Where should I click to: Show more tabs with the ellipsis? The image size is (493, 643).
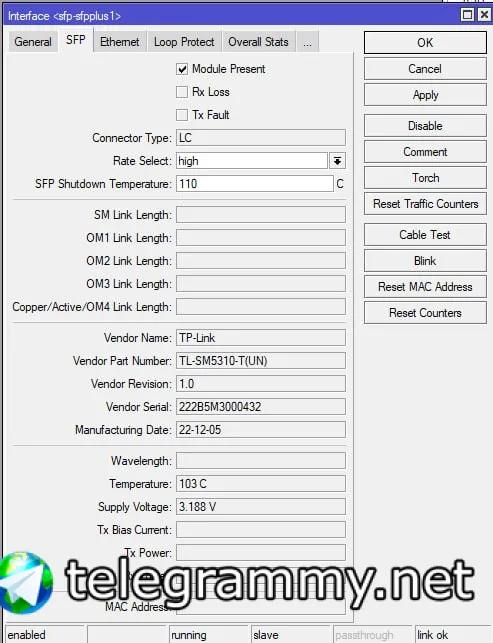(x=307, y=41)
